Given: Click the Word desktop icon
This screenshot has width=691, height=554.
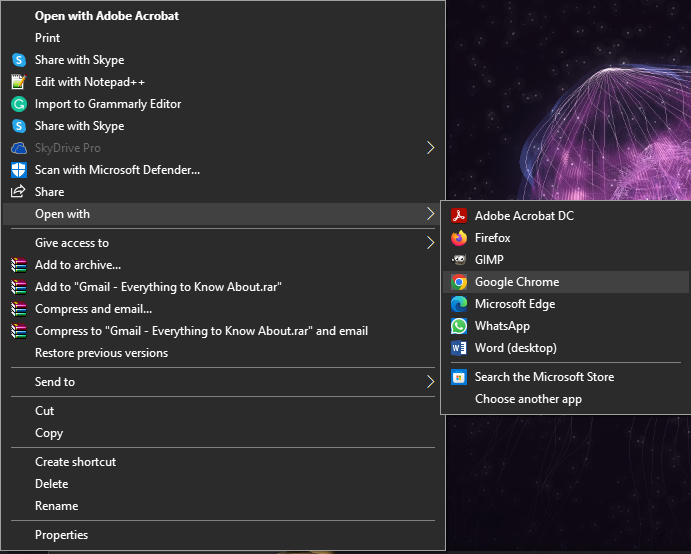Looking at the screenshot, I should [x=459, y=348].
